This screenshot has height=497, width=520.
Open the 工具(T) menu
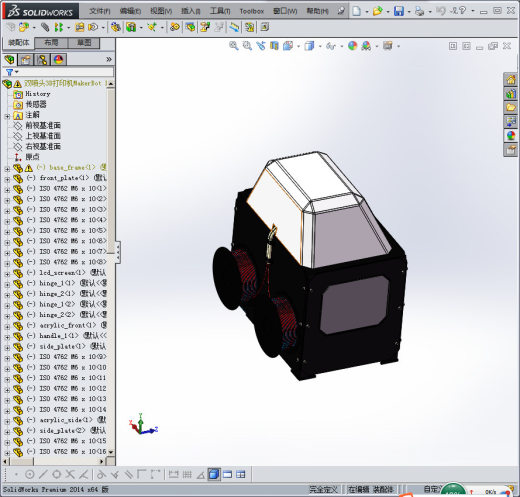(220, 11)
